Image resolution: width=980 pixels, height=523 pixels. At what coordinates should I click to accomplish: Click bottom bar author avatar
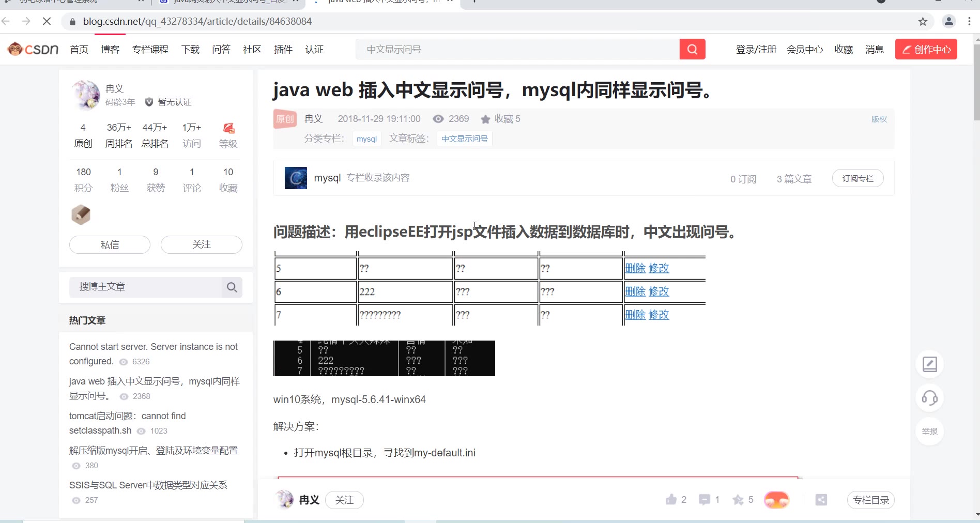pos(284,500)
